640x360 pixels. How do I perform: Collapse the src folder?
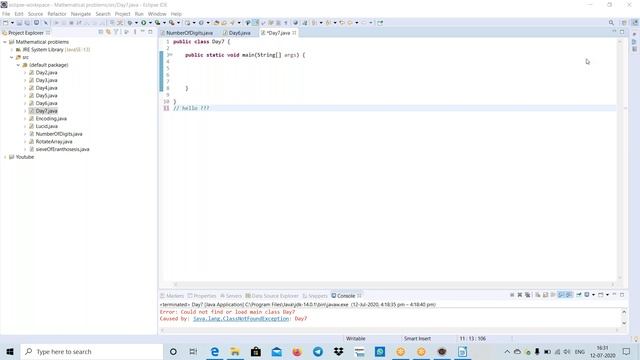pos(12,58)
